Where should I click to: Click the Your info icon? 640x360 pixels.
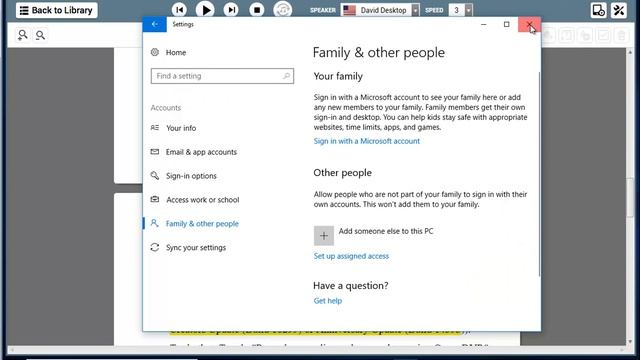pyautogui.click(x=155, y=128)
